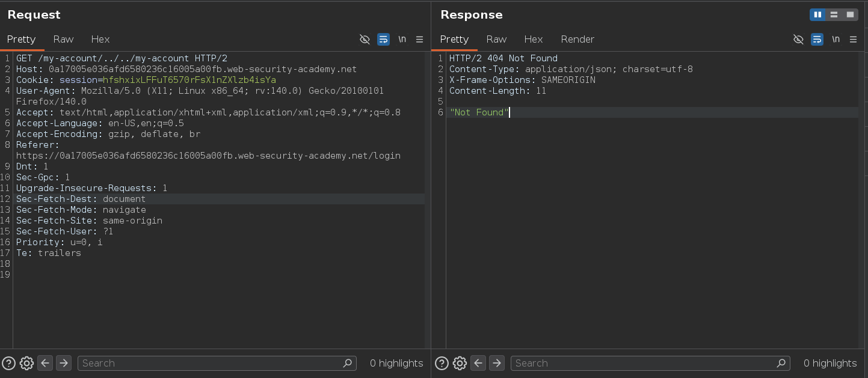Click magnifier icon in Response search

coord(781,363)
